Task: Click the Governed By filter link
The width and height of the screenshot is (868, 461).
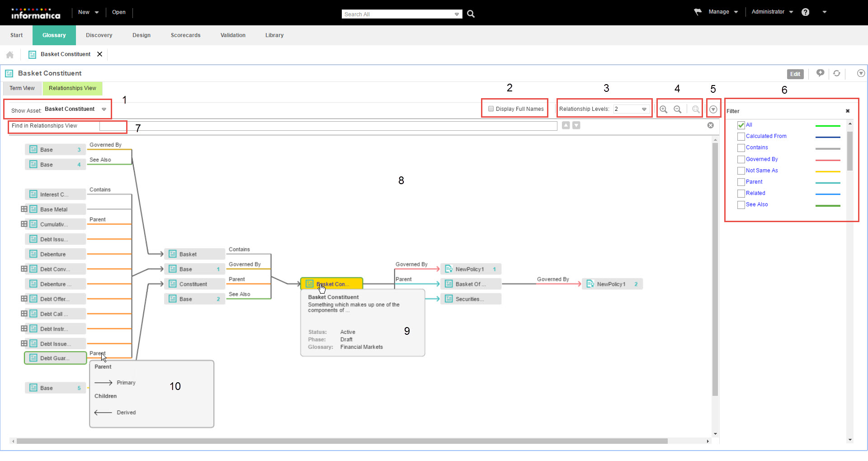Action: [762, 159]
